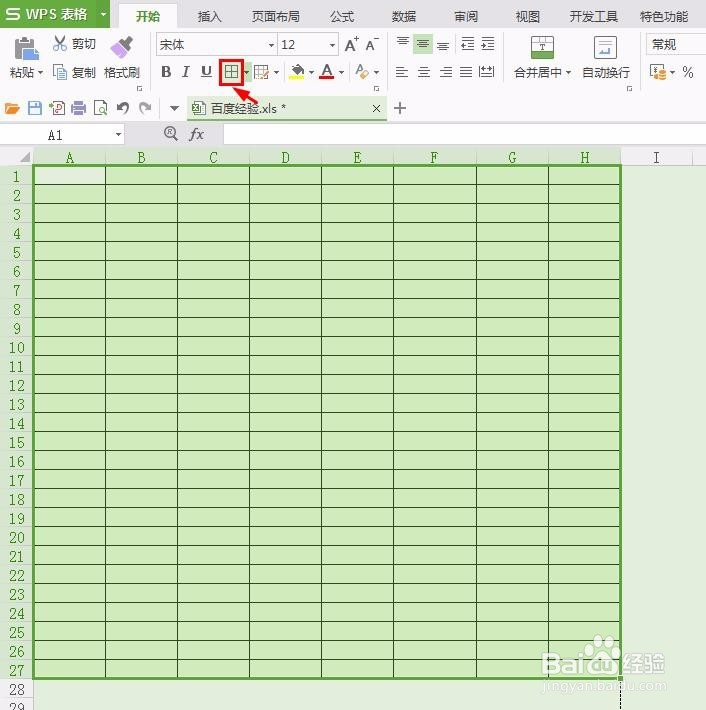706x710 pixels.
Task: Toggle middle vertical alignment
Action: [x=423, y=44]
